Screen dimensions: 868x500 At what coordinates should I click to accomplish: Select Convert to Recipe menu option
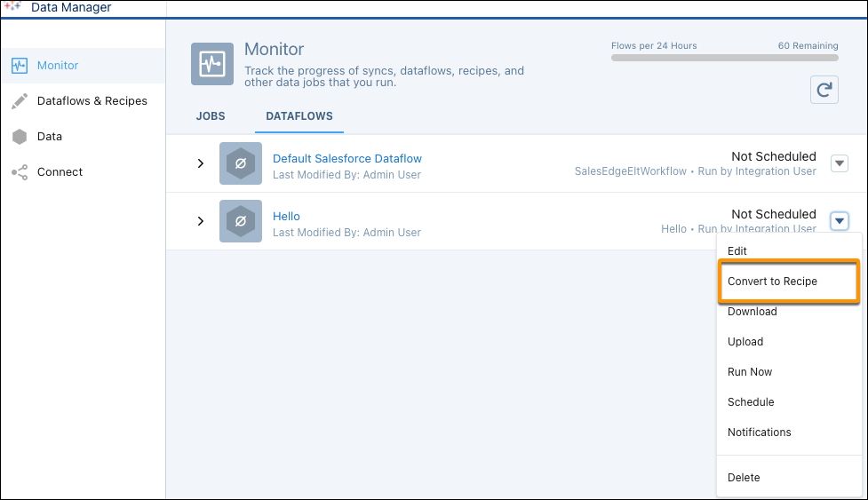pos(772,282)
